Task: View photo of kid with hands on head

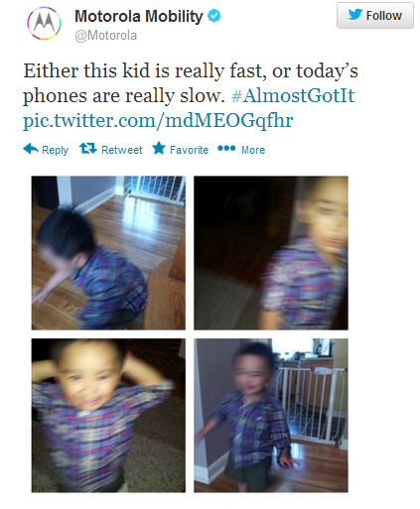Action: coord(108,416)
